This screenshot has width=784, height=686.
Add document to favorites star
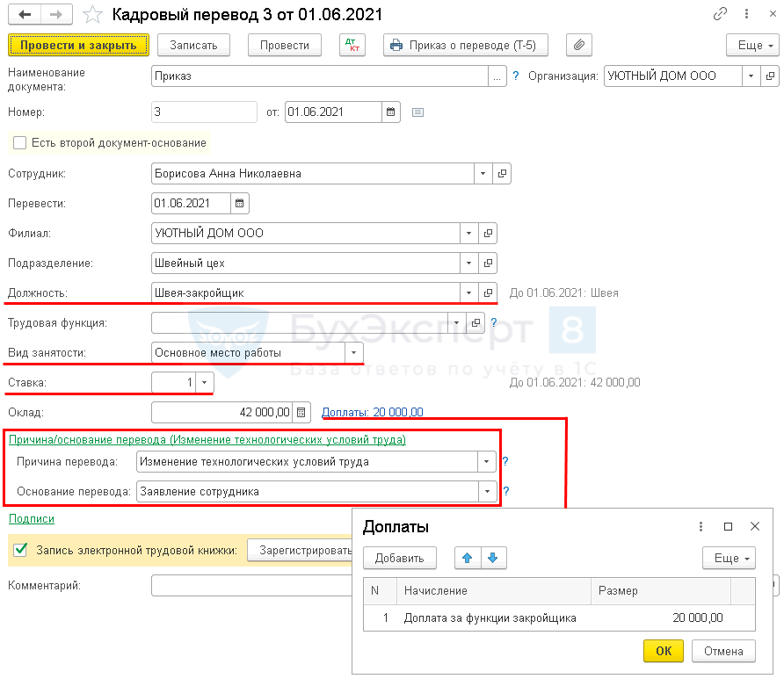[x=91, y=15]
